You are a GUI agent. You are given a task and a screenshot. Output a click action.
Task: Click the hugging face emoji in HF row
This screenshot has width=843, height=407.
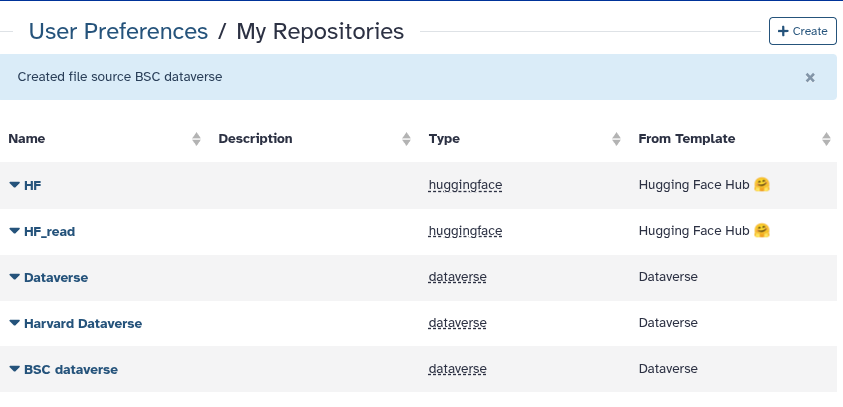click(761, 184)
